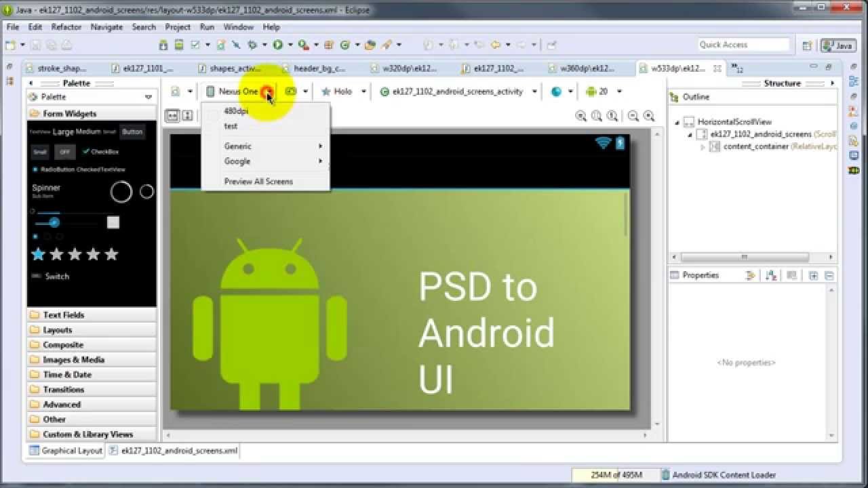
Task: Click the Outline panel icon
Action: pyautogui.click(x=675, y=97)
